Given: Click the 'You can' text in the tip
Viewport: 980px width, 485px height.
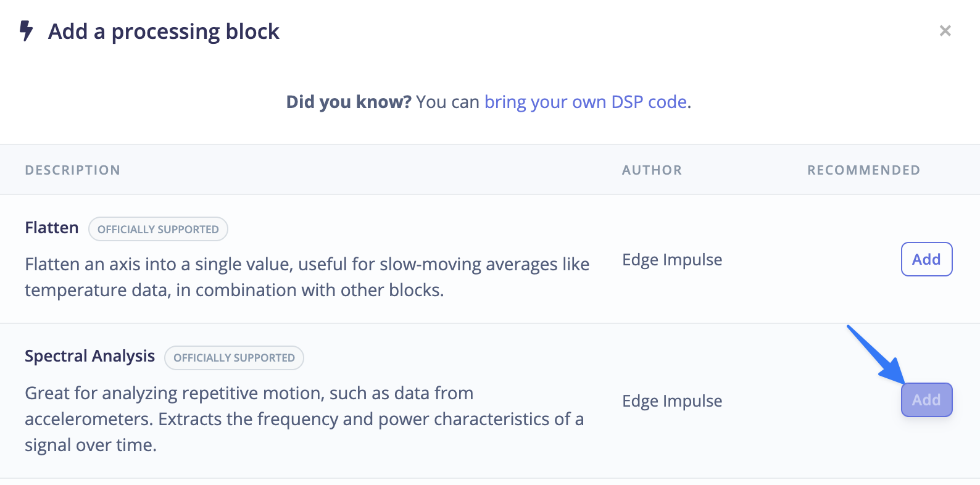Looking at the screenshot, I should pyautogui.click(x=447, y=102).
